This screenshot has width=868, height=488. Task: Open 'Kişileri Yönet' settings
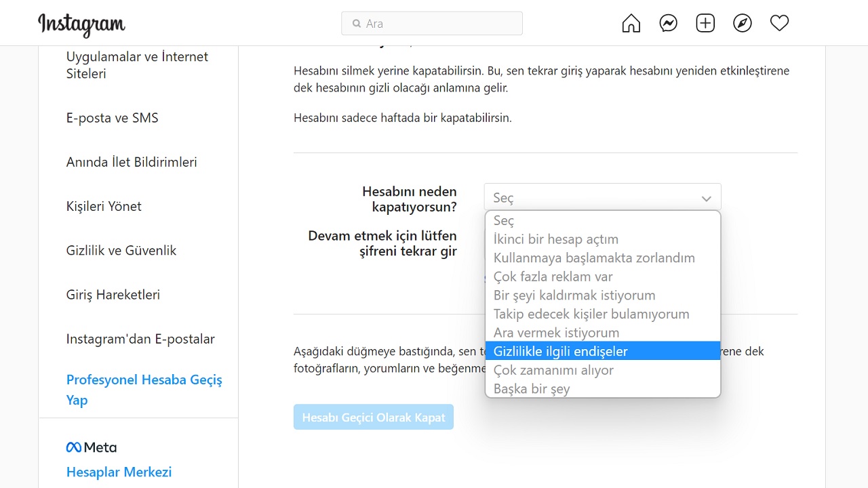point(104,206)
